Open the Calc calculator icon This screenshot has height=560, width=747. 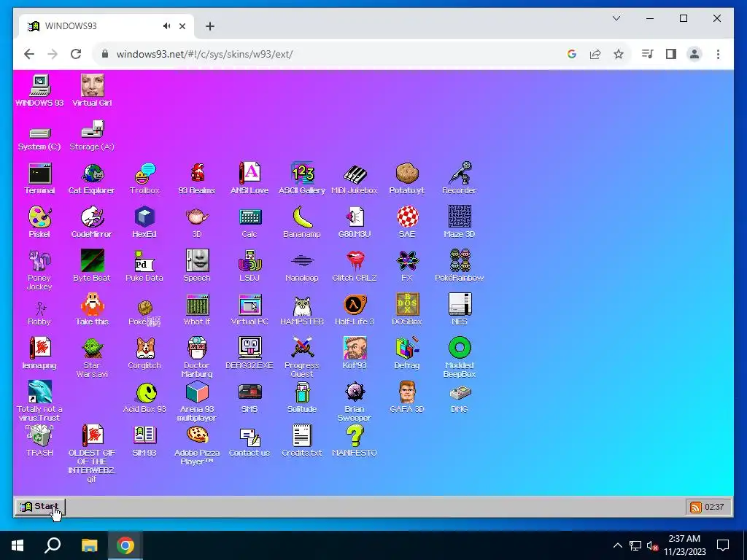tap(249, 217)
